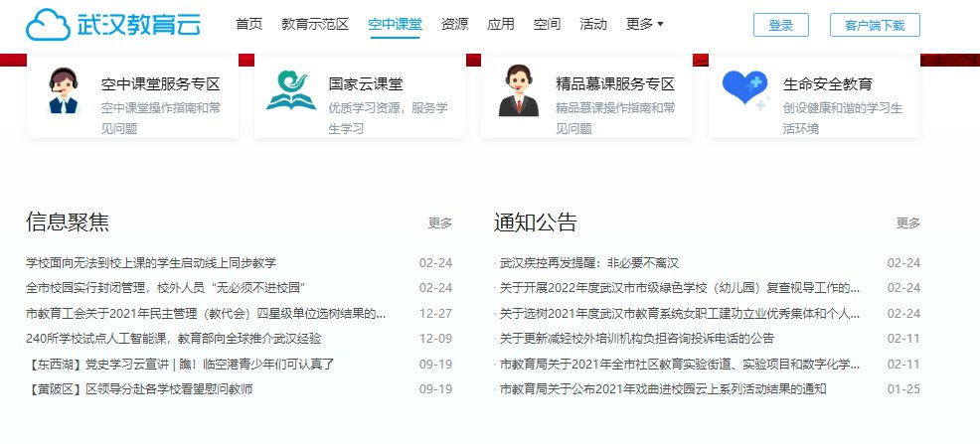Open the 生命安全教育 card title

[828, 83]
